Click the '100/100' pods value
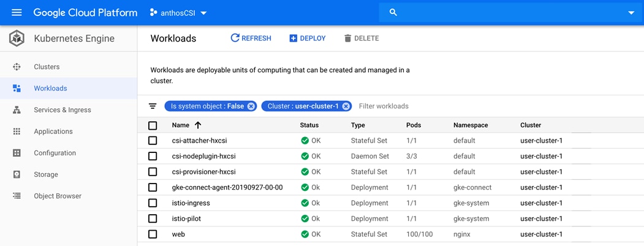Image resolution: width=644 pixels, height=246 pixels. (x=419, y=234)
